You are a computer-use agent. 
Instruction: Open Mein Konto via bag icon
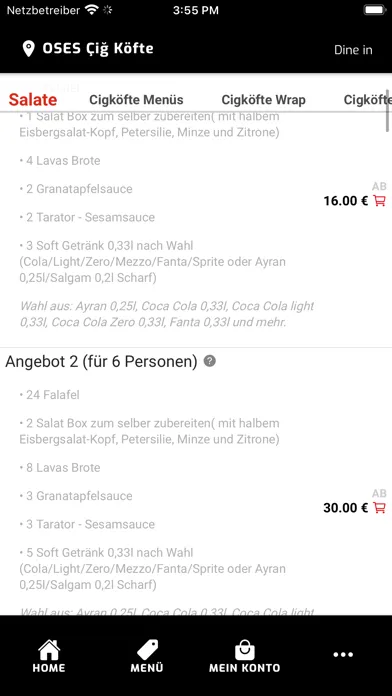pyautogui.click(x=245, y=656)
